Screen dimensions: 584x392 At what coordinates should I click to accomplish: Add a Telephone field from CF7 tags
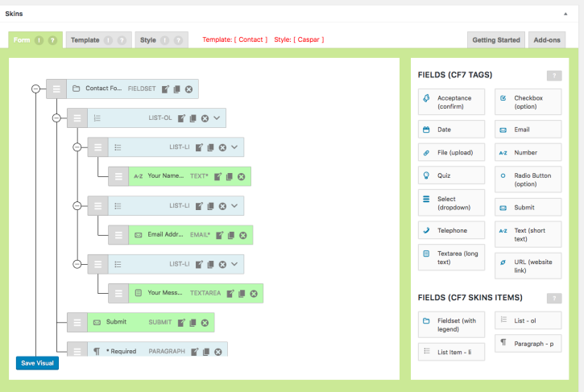click(452, 231)
